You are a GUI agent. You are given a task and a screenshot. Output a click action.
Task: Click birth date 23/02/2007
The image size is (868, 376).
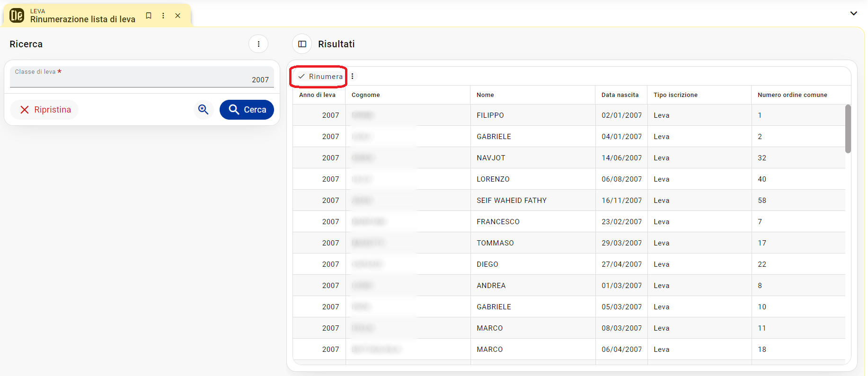point(622,222)
